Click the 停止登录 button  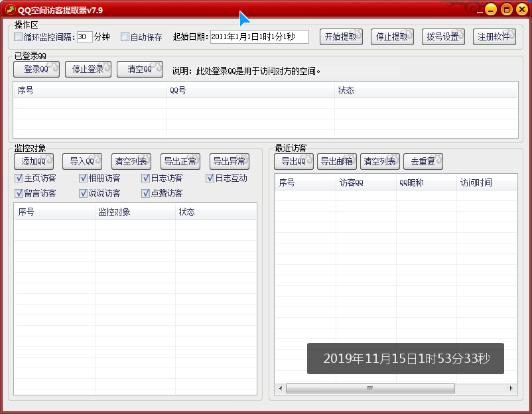click(88, 69)
